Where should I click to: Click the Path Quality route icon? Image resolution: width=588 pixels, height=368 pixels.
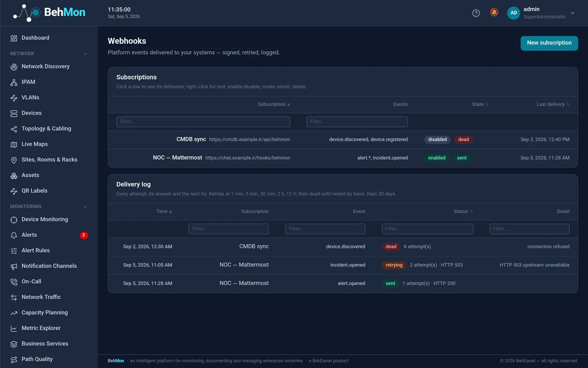[14, 360]
